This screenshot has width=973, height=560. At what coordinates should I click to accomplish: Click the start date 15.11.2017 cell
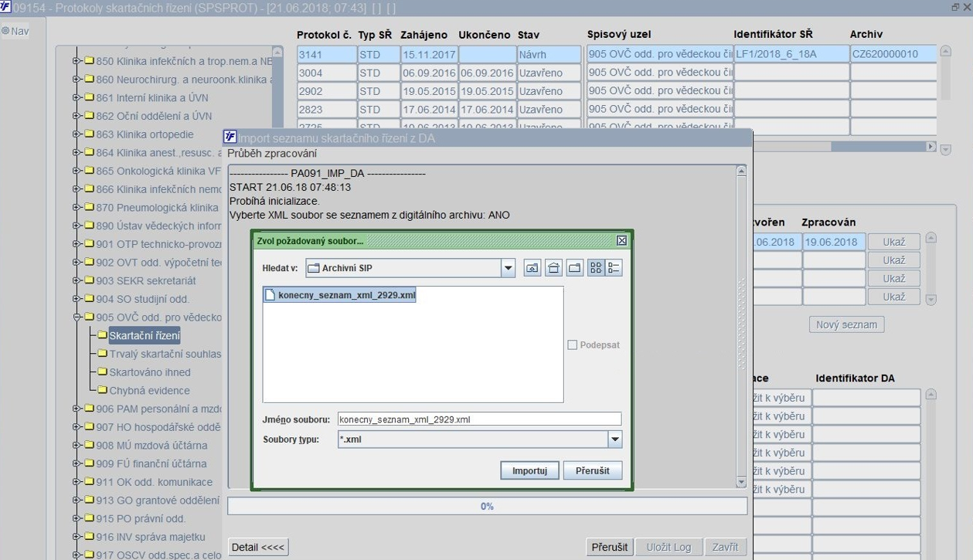coord(429,54)
